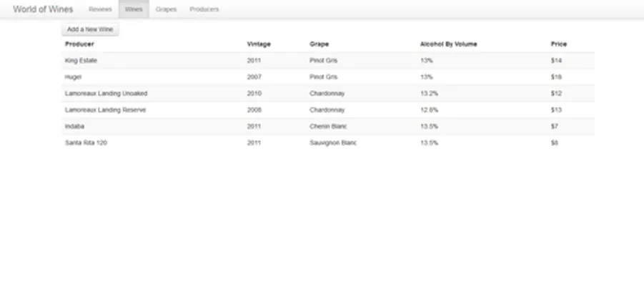Select the Santa Rita 120 row
The width and height of the screenshot is (644, 286).
(86, 143)
